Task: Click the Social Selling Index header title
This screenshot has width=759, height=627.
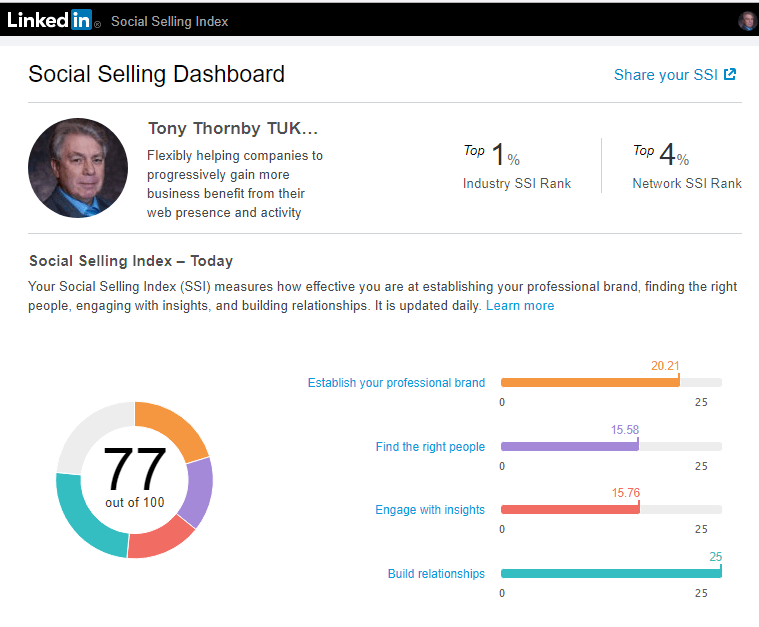Action: [170, 21]
